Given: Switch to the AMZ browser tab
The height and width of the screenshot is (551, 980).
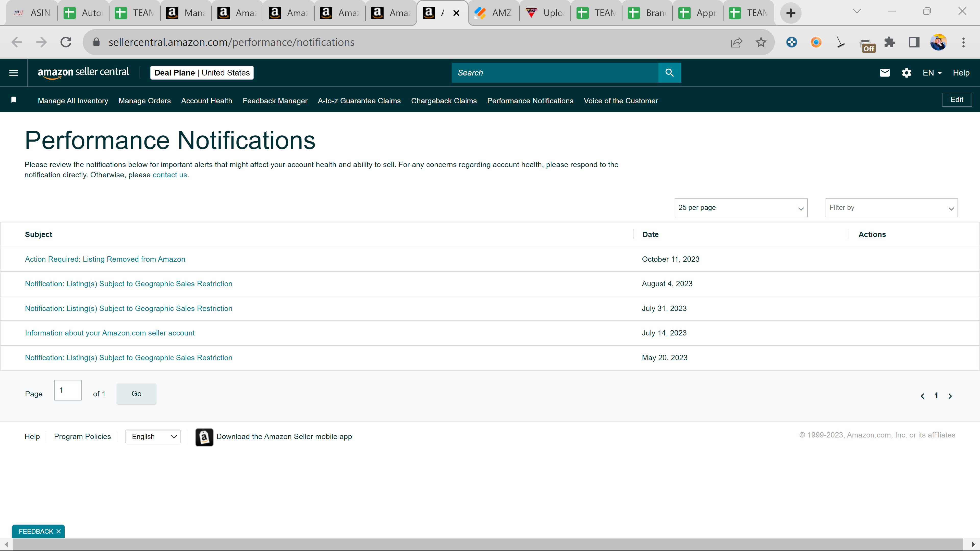Looking at the screenshot, I should click(x=493, y=13).
